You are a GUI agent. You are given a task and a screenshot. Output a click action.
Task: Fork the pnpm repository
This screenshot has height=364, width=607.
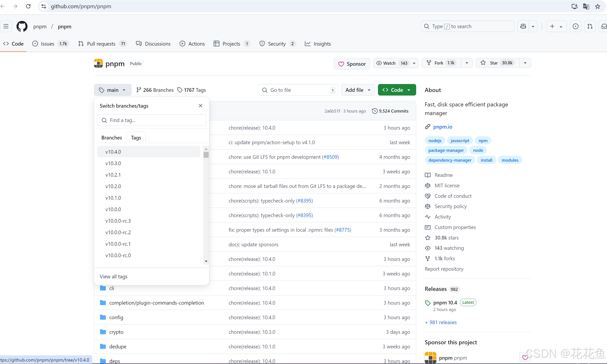(441, 63)
